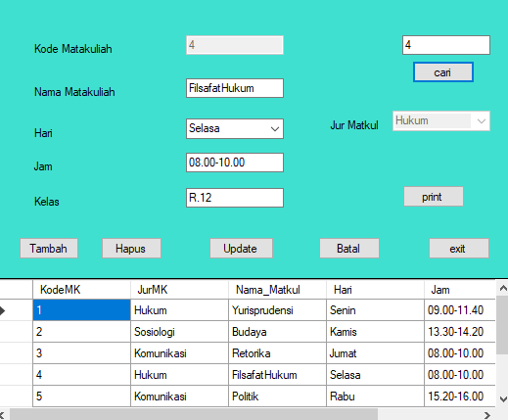The height and width of the screenshot is (420, 508).
Task: Click the grid's scroll left arrow
Action: (x=3, y=415)
